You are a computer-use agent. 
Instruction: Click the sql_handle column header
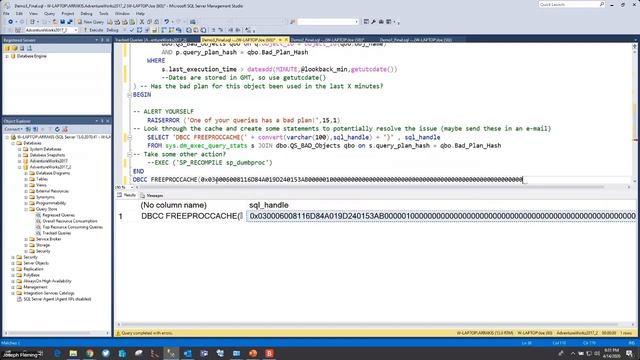pyautogui.click(x=269, y=205)
